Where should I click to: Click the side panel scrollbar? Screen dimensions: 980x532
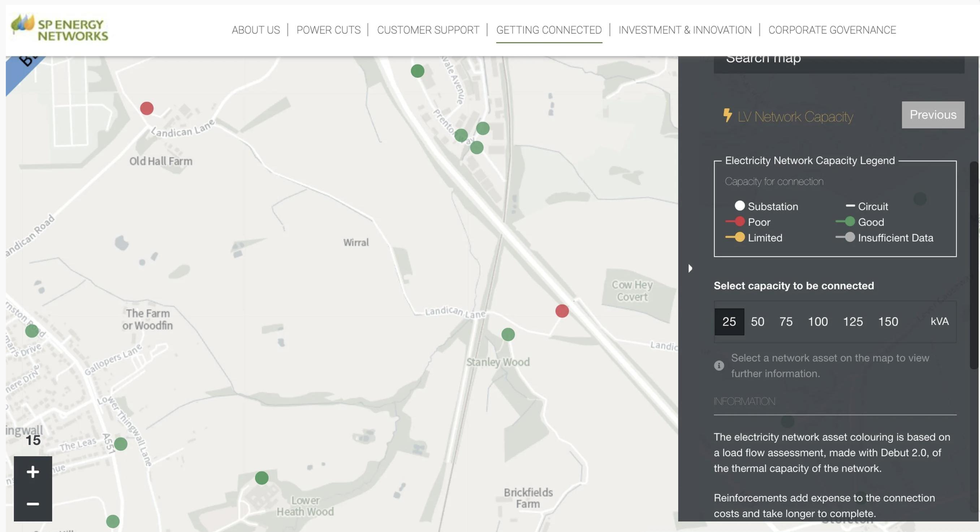click(973, 265)
